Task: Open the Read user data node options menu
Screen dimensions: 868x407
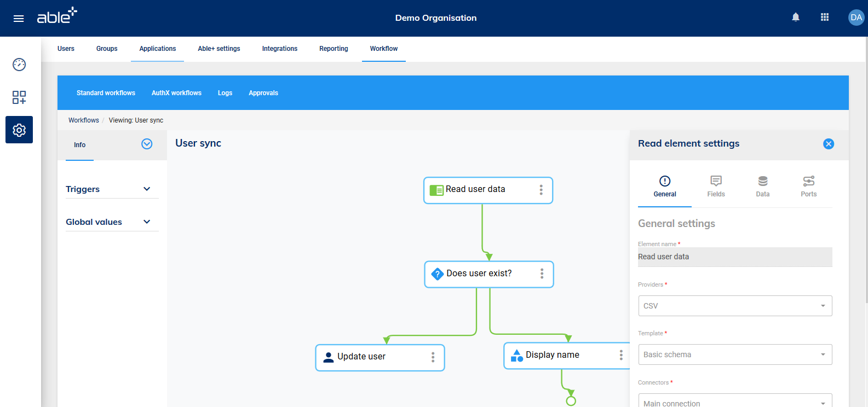Action: [541, 190]
